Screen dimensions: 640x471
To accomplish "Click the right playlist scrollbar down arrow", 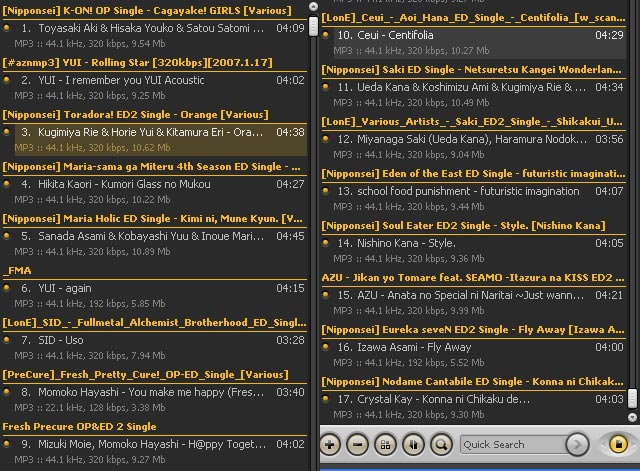I will [x=632, y=417].
